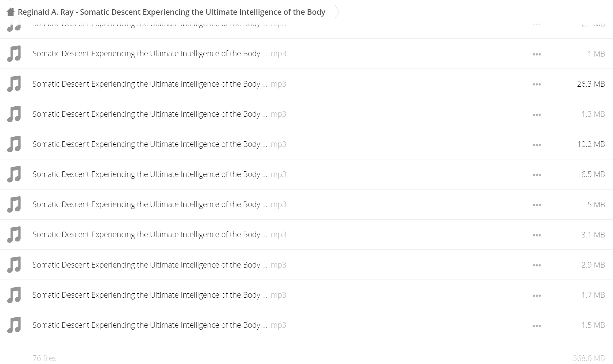Open the mp3 file name sized 1.7 MB
613x364 pixels.
pos(159,295)
